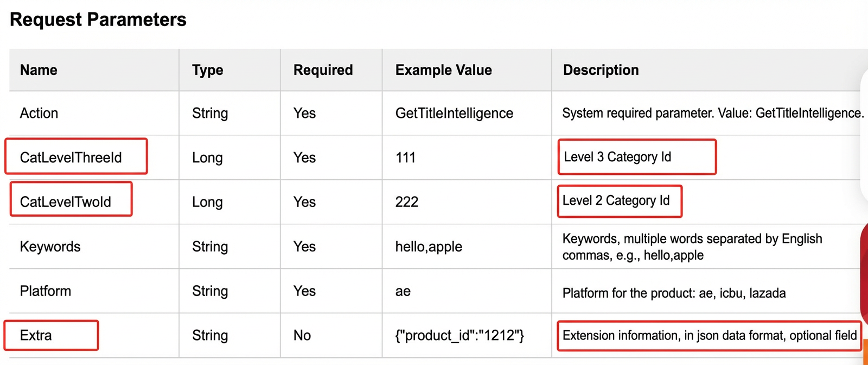Image resolution: width=868 pixels, height=365 pixels.
Task: Click the Request Parameters heading
Action: coord(98,20)
